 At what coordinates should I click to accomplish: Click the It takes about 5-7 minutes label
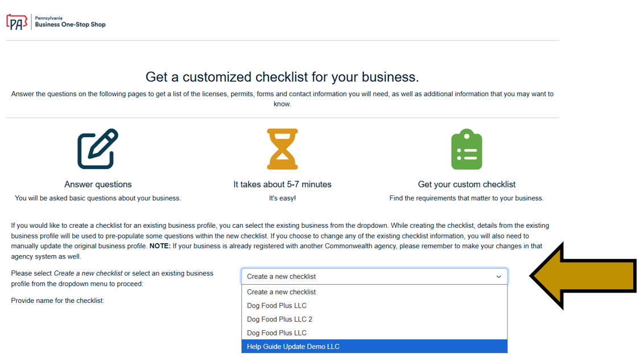[x=283, y=184]
